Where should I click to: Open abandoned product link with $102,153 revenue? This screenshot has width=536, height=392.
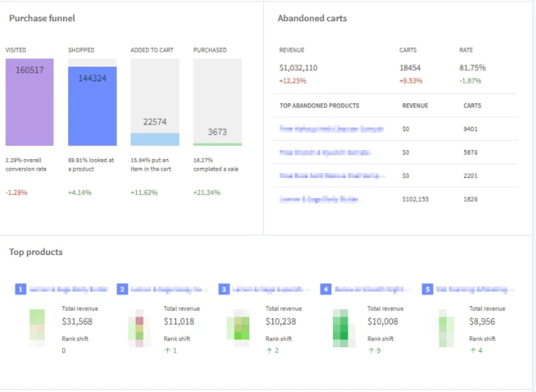(318, 199)
